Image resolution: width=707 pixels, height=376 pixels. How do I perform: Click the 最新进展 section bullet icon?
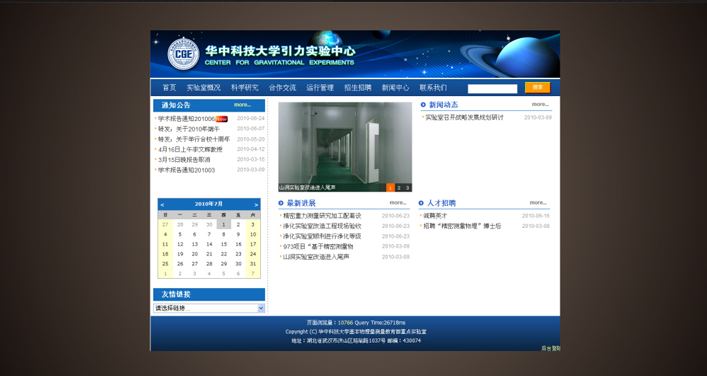click(x=281, y=203)
